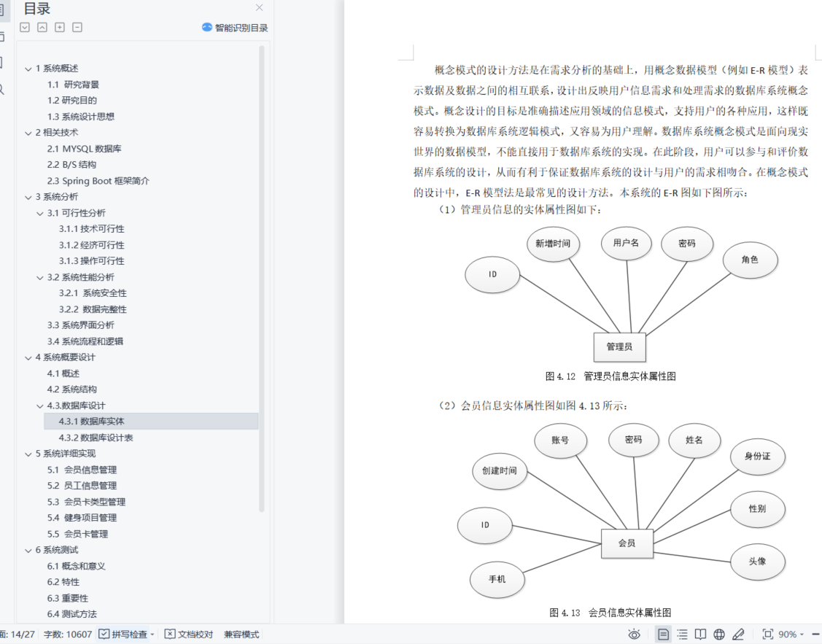Jump to '5.3 会员卡类型管理'
The image size is (822, 644).
point(86,502)
